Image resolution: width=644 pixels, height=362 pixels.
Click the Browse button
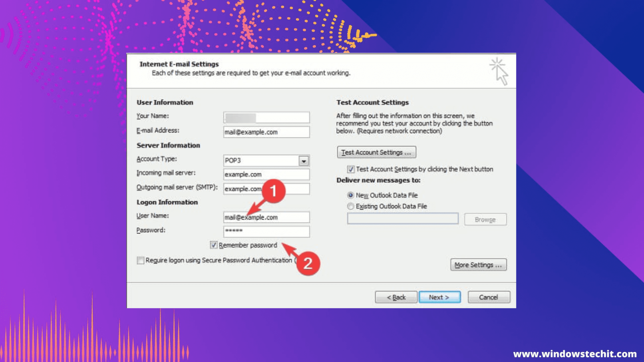tap(485, 219)
